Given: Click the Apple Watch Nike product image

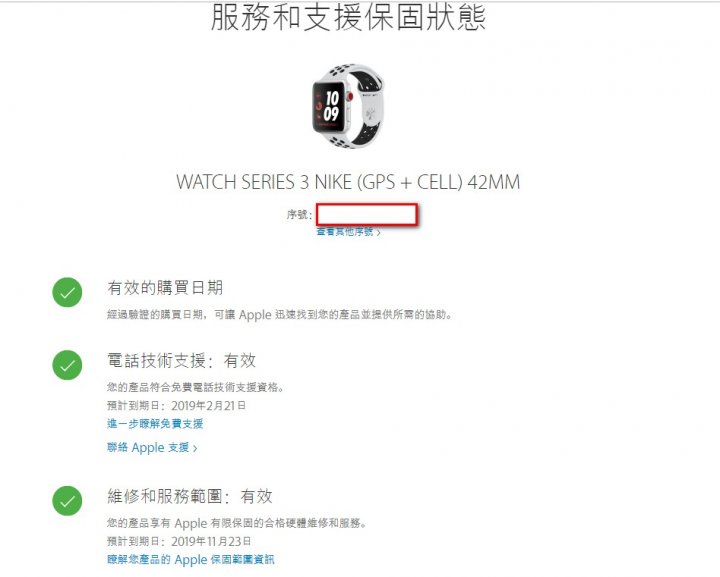Looking at the screenshot, I should coord(348,106).
